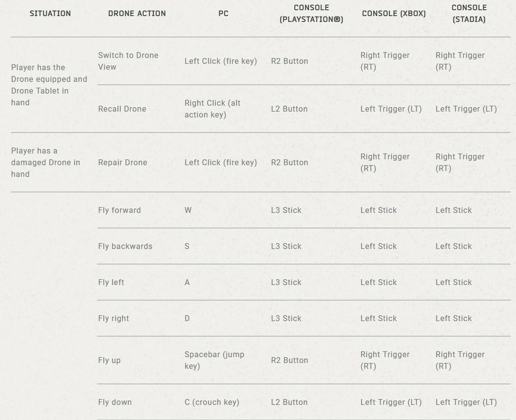The image size is (516, 420).
Task: Click the SITUATION column header
Action: [50, 14]
